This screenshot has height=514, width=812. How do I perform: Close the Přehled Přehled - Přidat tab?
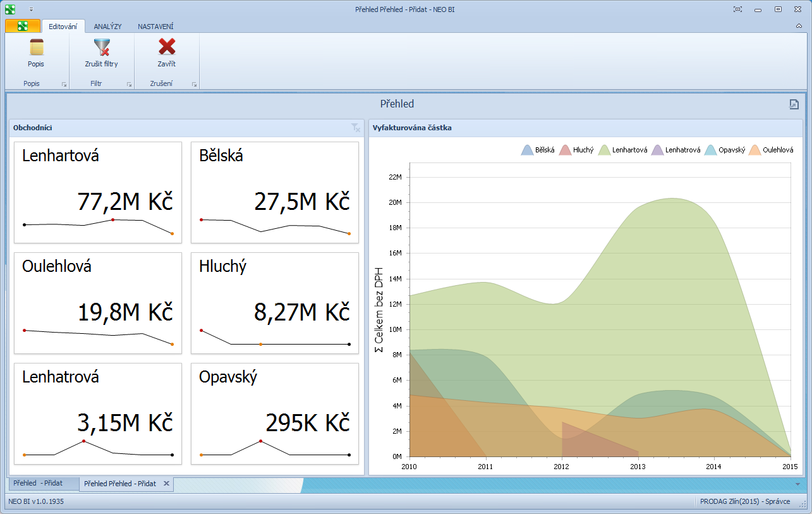(x=166, y=484)
